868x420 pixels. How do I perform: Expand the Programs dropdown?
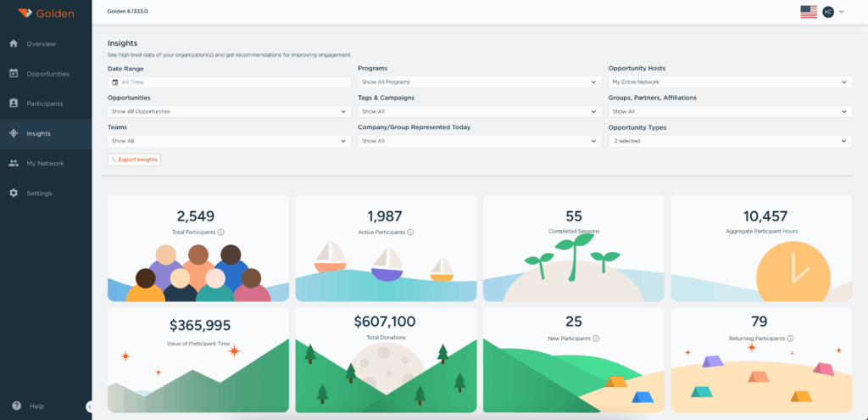[x=479, y=82]
